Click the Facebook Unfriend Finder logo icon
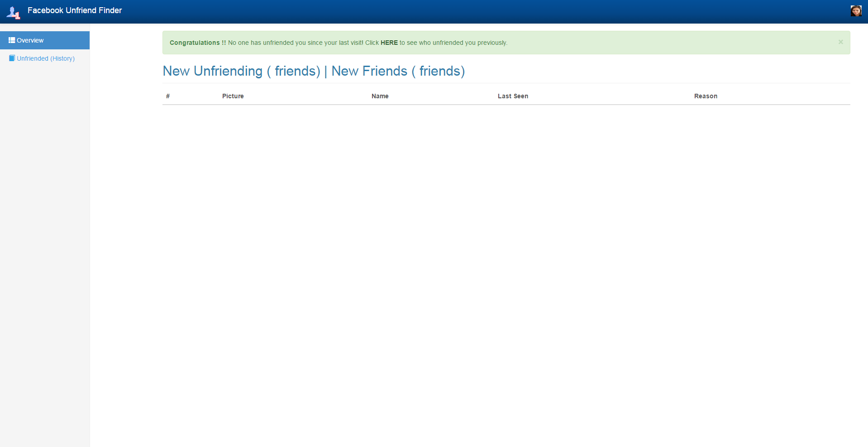 (14, 12)
